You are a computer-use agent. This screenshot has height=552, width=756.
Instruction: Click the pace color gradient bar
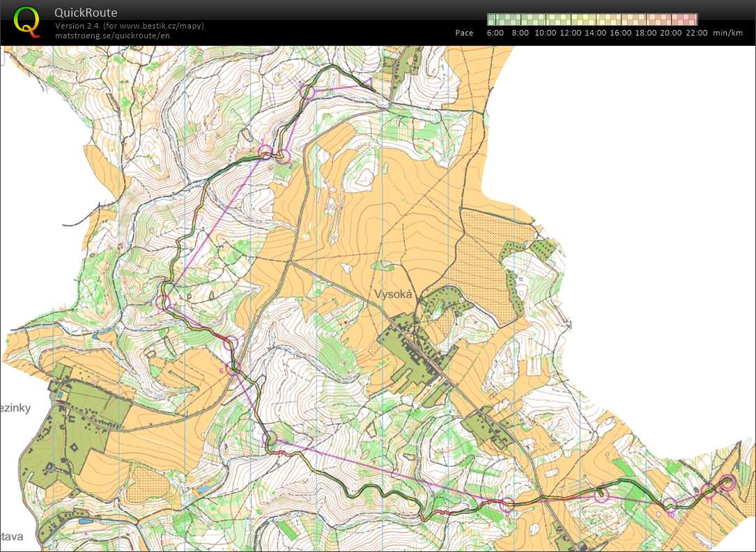pyautogui.click(x=592, y=20)
